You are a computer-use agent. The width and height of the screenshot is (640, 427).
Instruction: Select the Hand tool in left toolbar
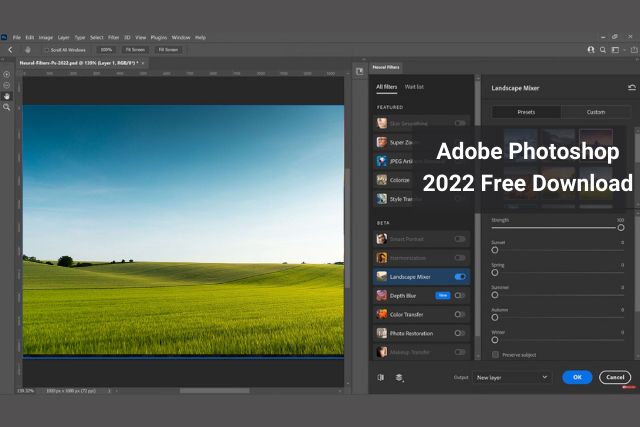(7, 96)
